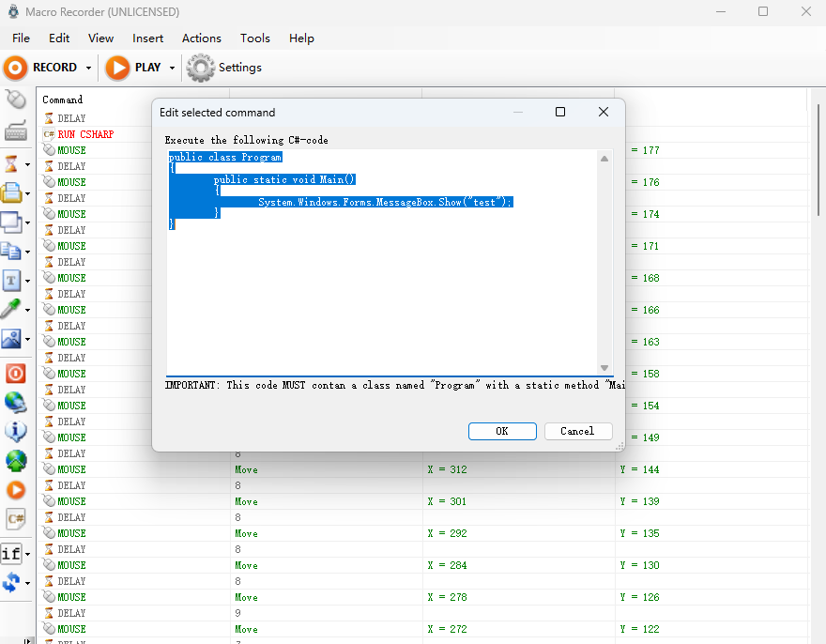Click the Settings gear icon

(x=200, y=68)
